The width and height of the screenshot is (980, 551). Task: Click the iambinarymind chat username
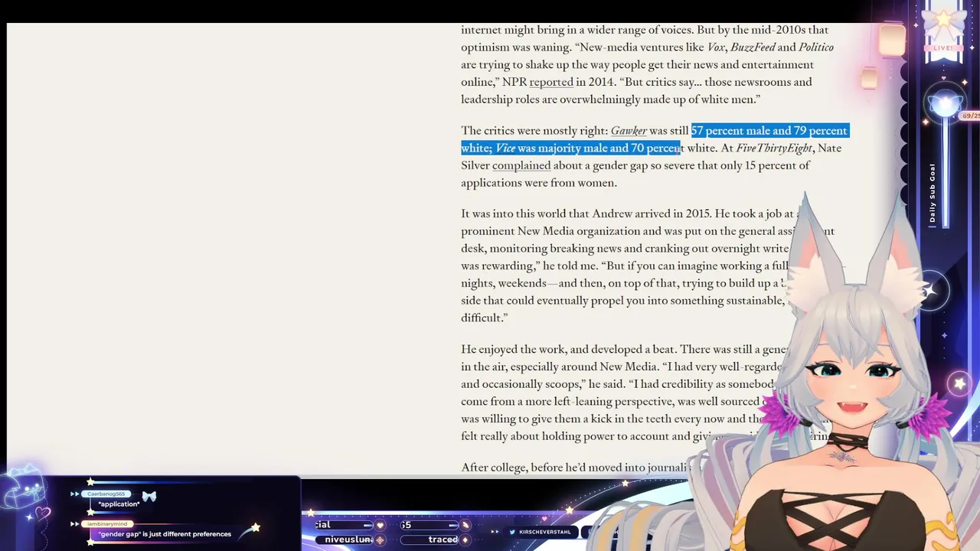coord(107,523)
